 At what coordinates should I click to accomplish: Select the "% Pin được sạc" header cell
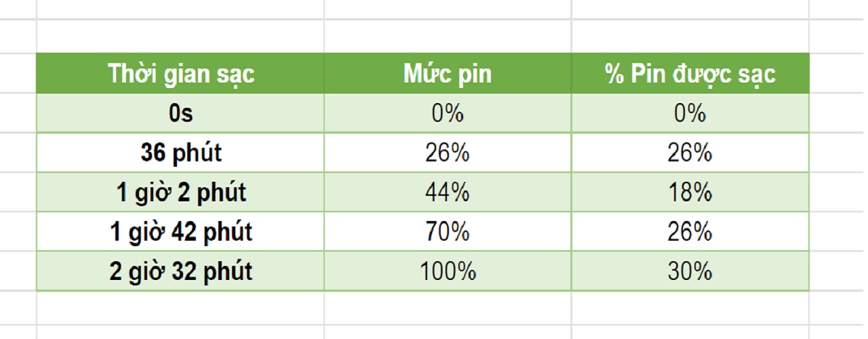pos(690,73)
